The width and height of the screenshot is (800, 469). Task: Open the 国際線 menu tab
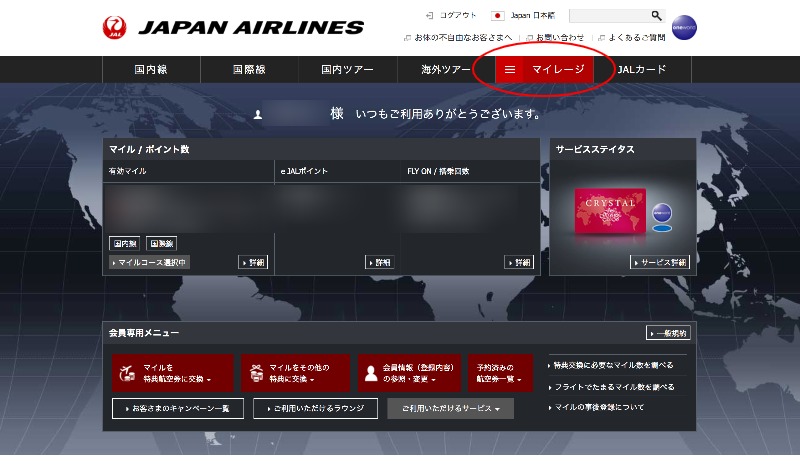pos(249,69)
